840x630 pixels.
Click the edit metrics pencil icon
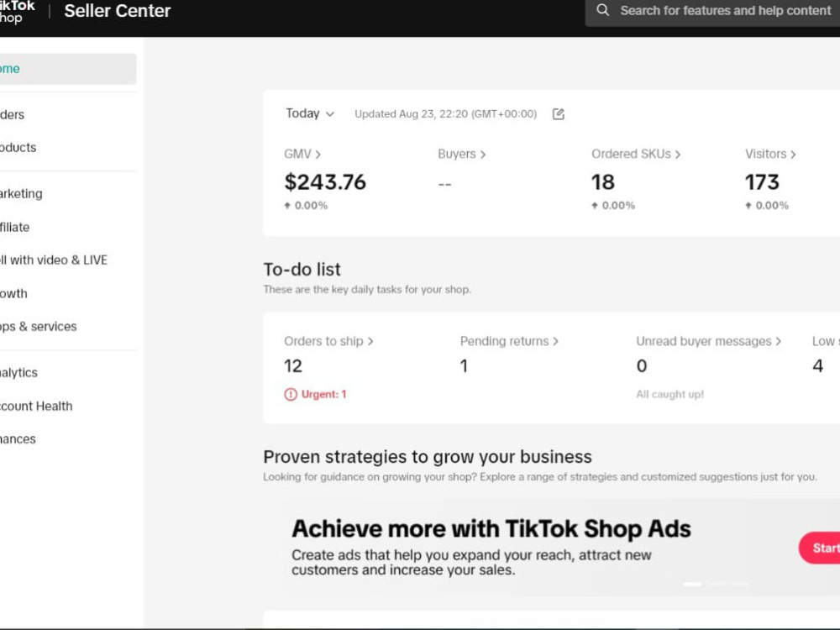tap(559, 114)
